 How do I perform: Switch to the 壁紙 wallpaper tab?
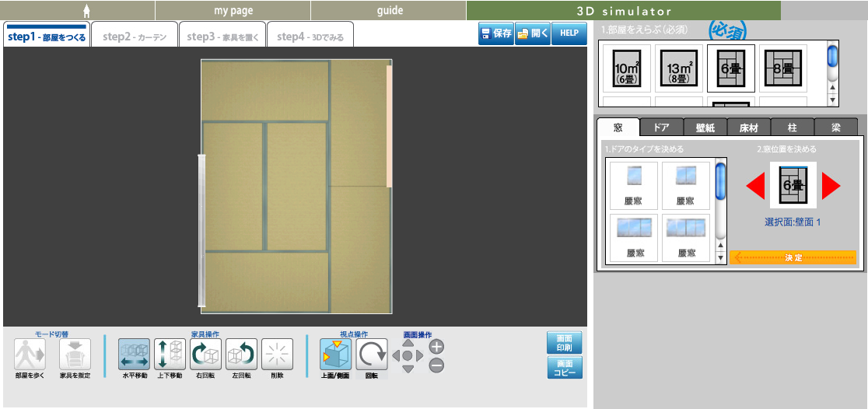pos(705,128)
